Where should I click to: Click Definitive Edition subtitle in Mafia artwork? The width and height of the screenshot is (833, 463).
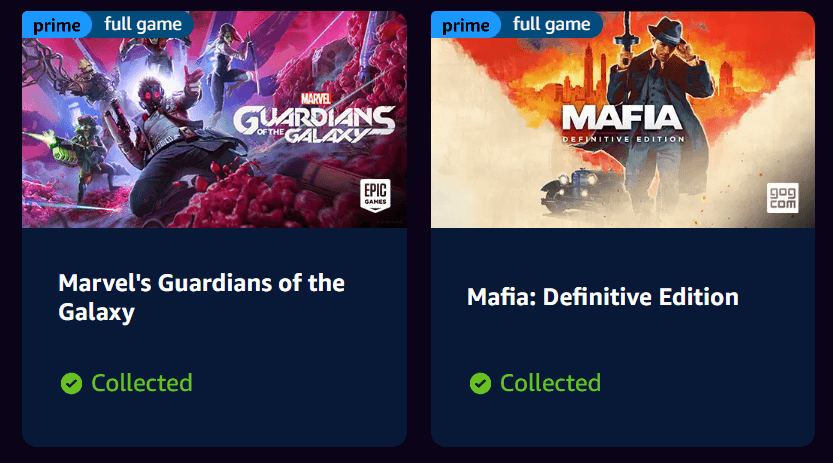click(624, 139)
